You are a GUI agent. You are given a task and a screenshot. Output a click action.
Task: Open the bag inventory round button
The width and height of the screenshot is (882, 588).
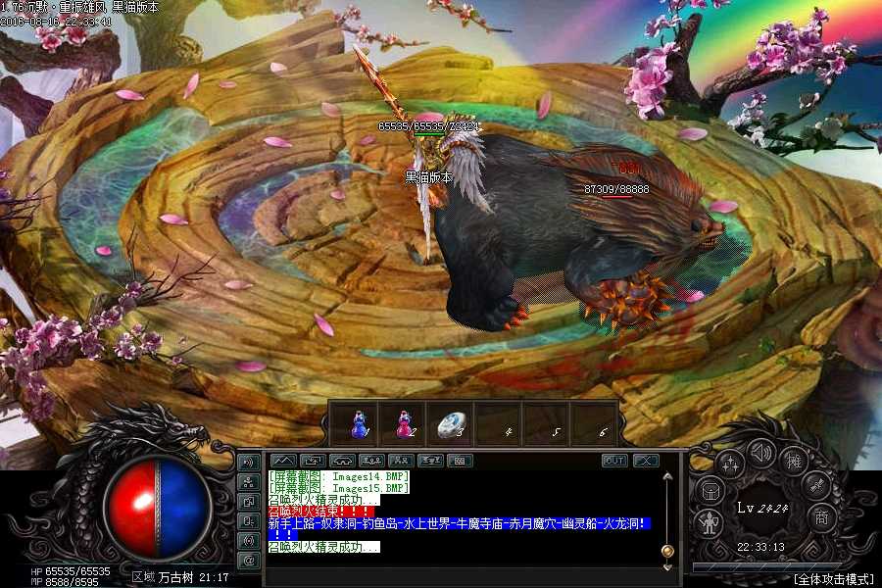[710, 491]
